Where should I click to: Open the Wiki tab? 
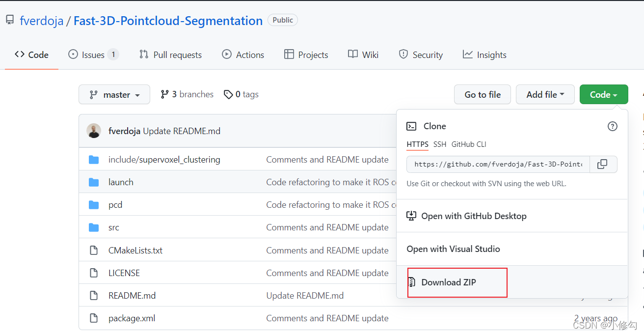pos(363,55)
